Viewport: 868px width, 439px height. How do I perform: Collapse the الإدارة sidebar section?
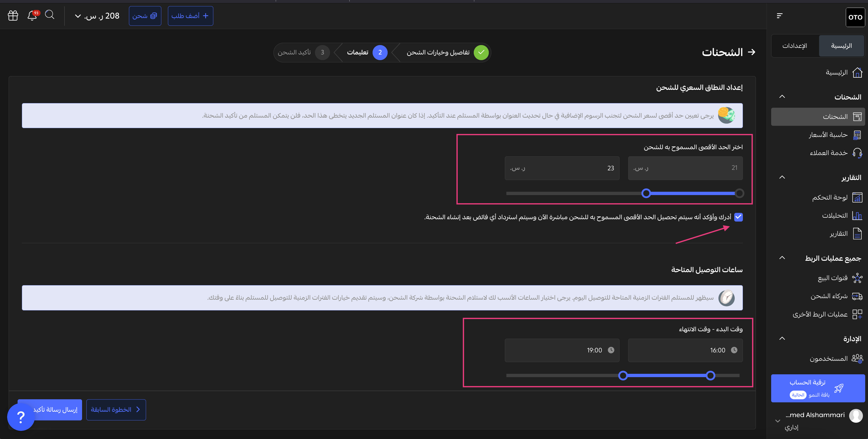pos(782,339)
